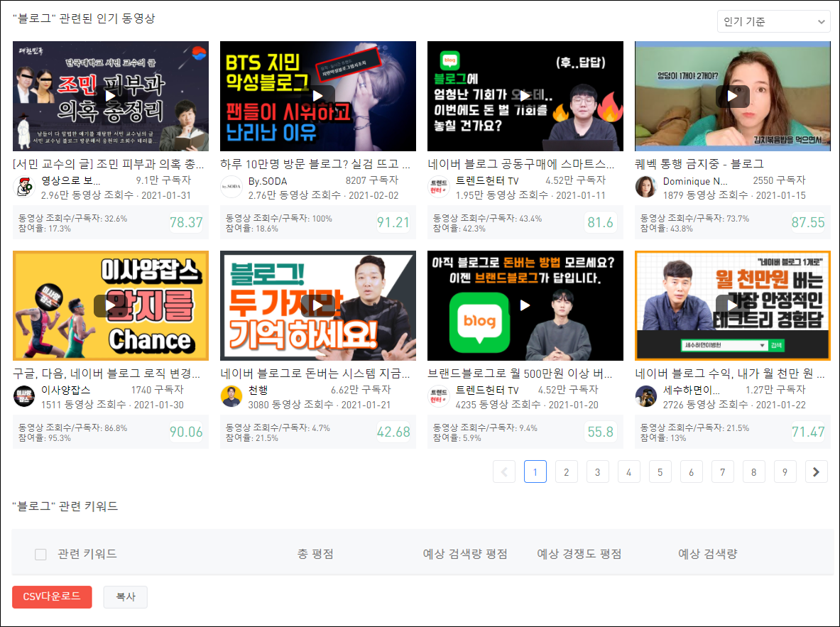
Task: Click score value 90.06
Action: pos(186,432)
